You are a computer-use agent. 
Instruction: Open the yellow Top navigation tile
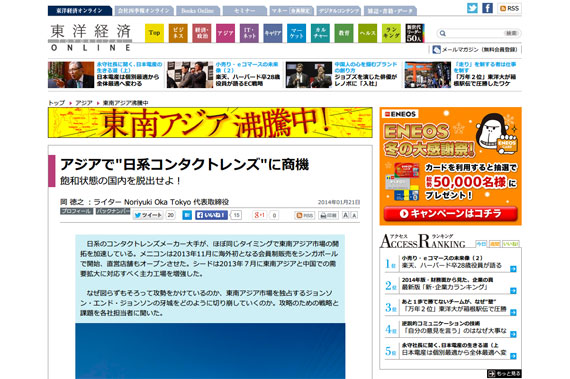[x=154, y=33]
